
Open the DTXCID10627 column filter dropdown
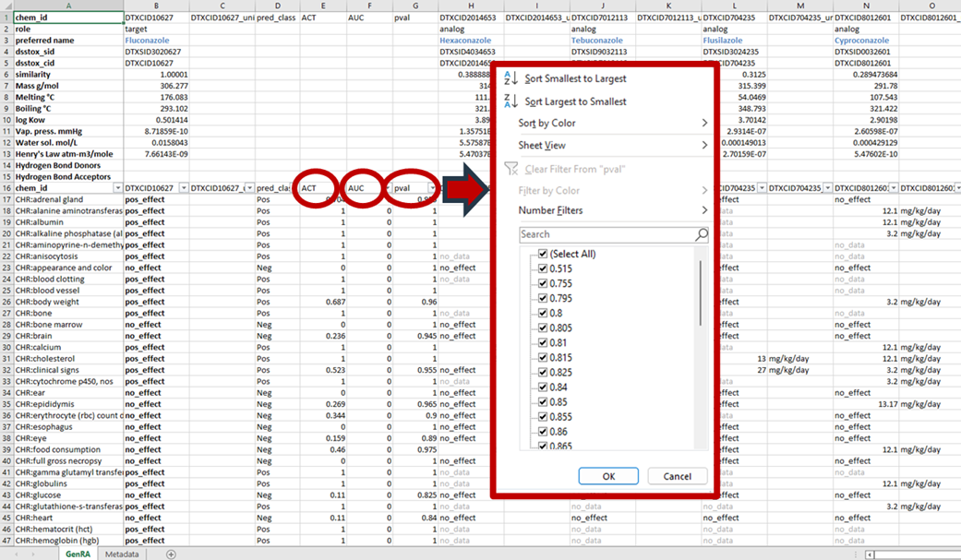click(183, 187)
